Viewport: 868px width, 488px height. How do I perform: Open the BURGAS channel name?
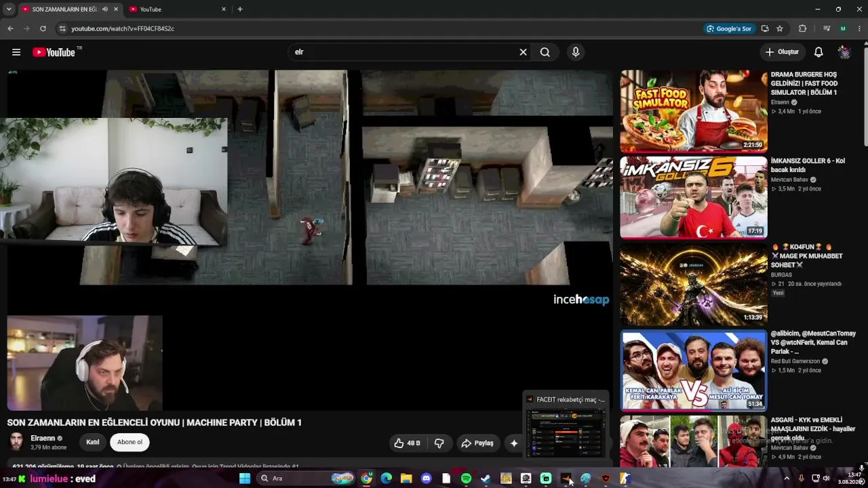point(781,274)
